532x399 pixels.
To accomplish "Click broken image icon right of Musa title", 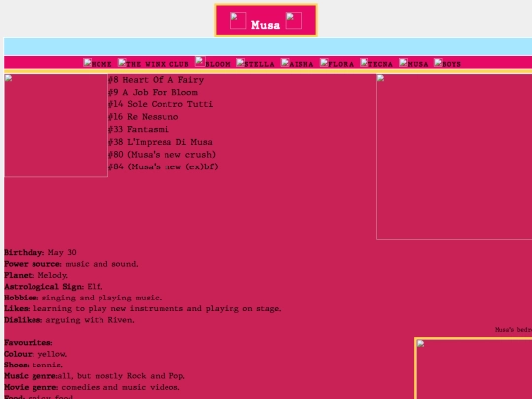I will (294, 21).
